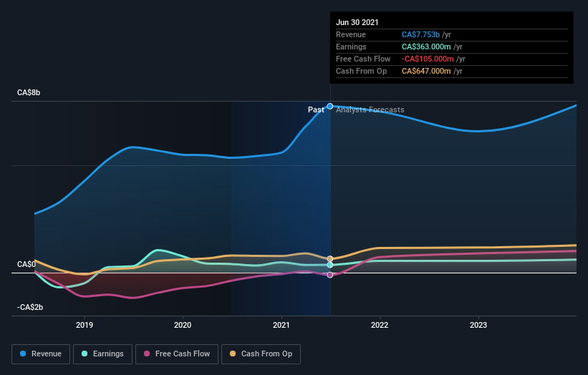Click the -CA$105.000m free cash flow value
Screen dimensions: 588x375
click(x=428, y=59)
